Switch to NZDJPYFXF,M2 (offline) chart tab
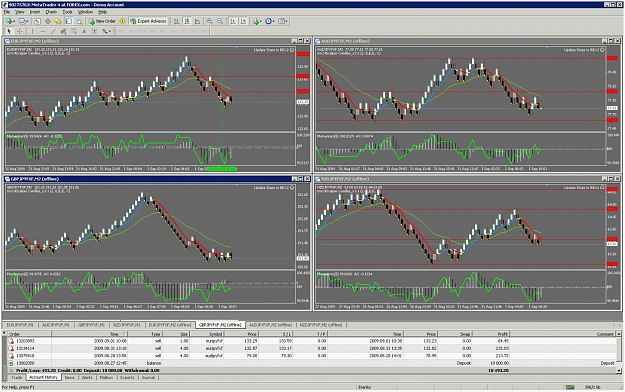This screenshot has height=392, width=625. (x=321, y=325)
